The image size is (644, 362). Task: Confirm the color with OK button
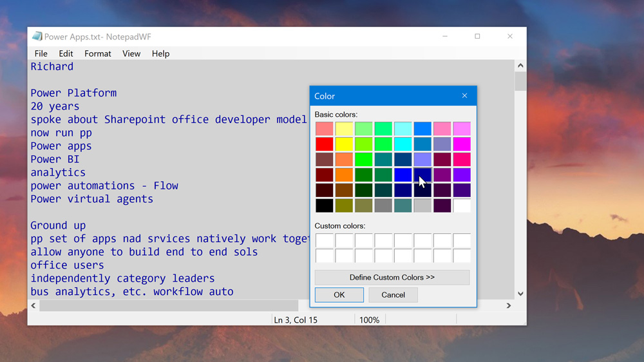(339, 295)
